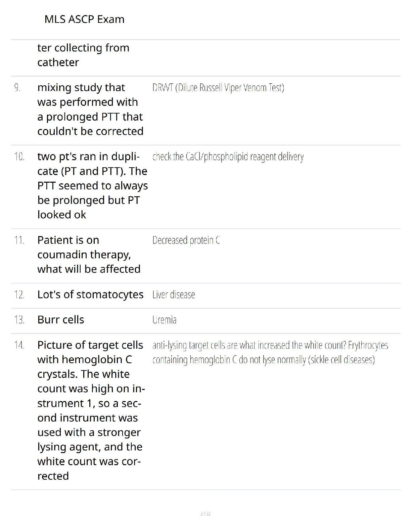This screenshot has width=411, height=532.
Task: Click the CaCl/phospholipid reagent delivery answer
Action: pyautogui.click(x=228, y=157)
